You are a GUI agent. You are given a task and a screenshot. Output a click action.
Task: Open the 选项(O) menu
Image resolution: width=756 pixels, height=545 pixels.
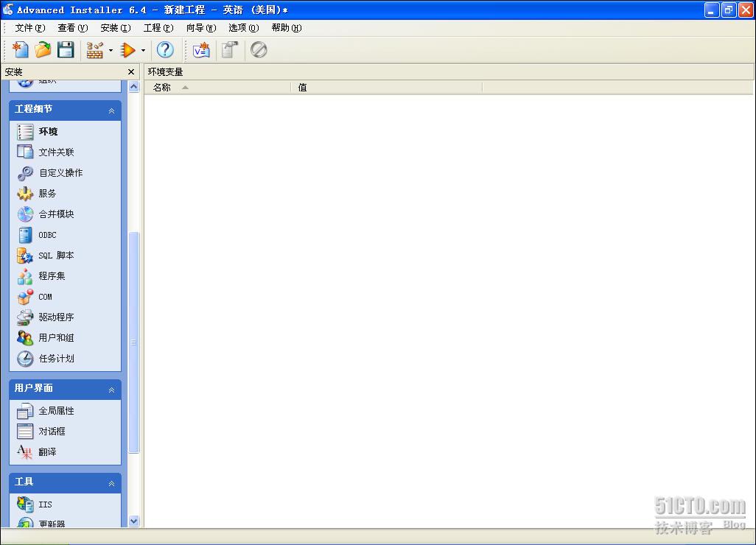coord(244,28)
